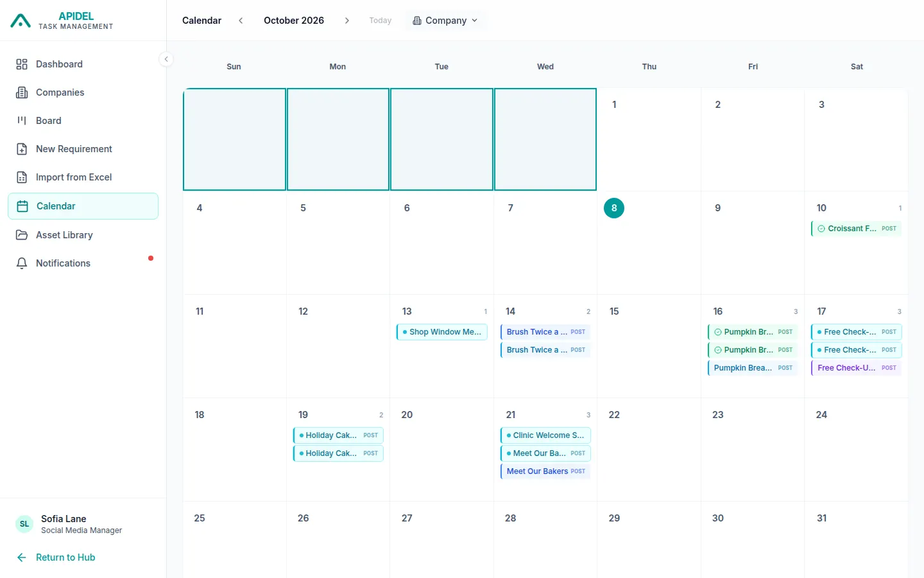The width and height of the screenshot is (924, 578).
Task: Go to previous month with left chevron
Action: (x=241, y=21)
